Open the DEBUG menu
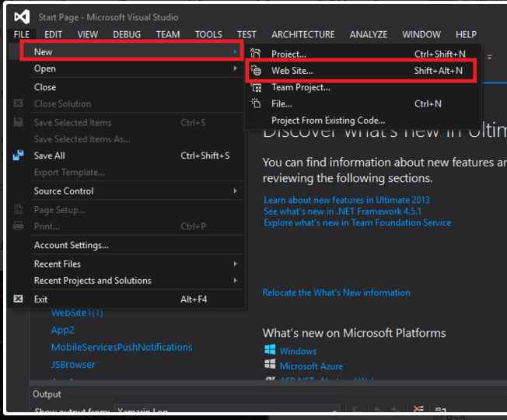The width and height of the screenshot is (507, 420). pyautogui.click(x=127, y=34)
